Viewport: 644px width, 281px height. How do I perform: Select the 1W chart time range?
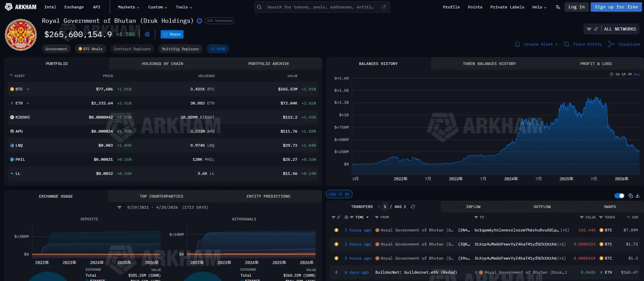[x=618, y=74]
